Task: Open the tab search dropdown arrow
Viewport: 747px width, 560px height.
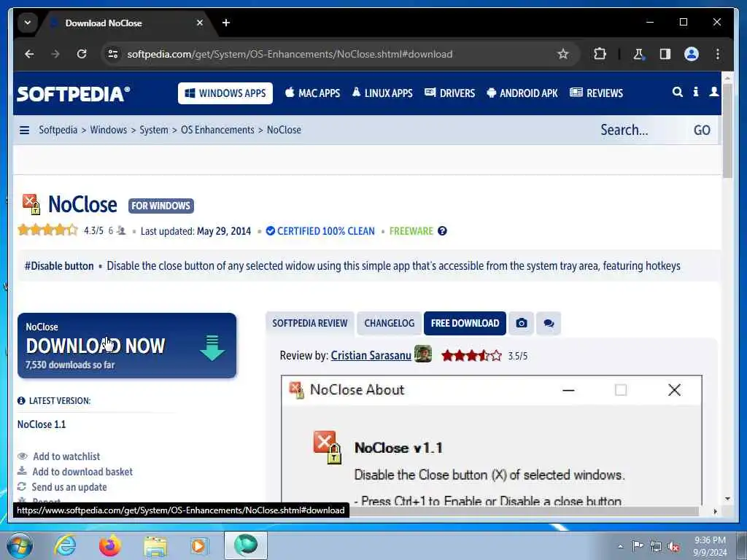Action: tap(28, 23)
